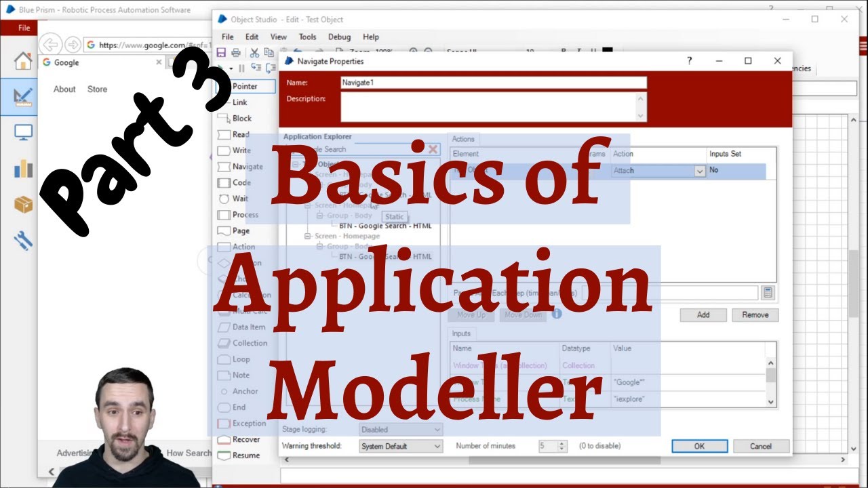Click Cancel in Navigate Properties
Screen dimensions: 868x488
[x=761, y=446]
